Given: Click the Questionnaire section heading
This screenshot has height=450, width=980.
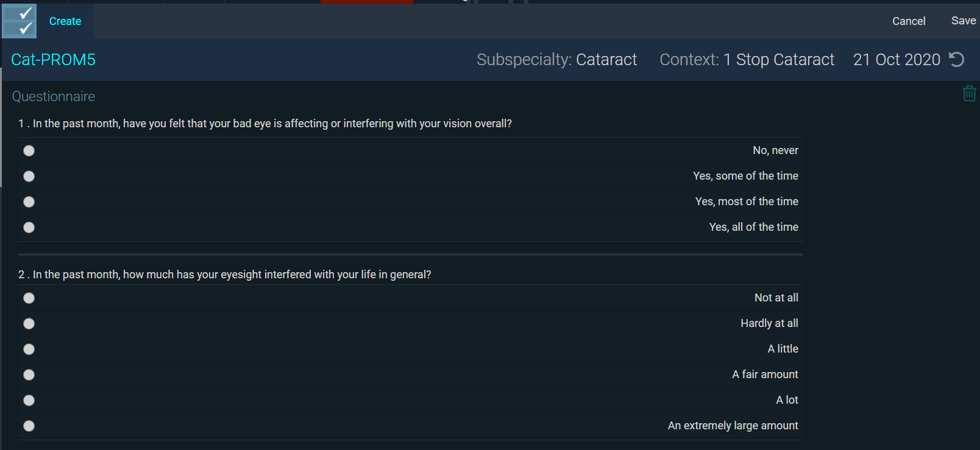Looking at the screenshot, I should tap(54, 96).
